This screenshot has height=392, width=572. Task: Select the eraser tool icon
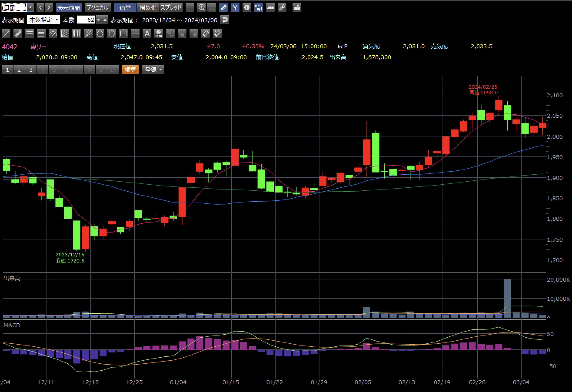point(206,33)
